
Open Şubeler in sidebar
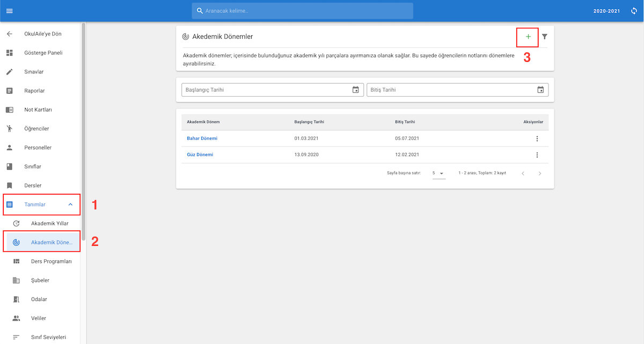click(40, 280)
